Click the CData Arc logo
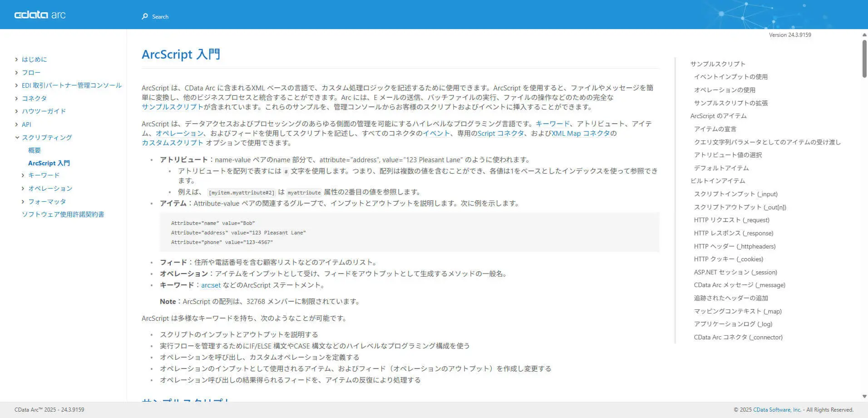The height and width of the screenshot is (418, 868). [x=40, y=15]
